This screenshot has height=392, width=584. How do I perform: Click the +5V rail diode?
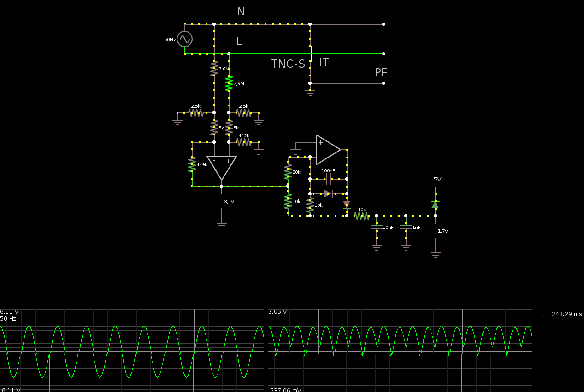click(x=435, y=205)
